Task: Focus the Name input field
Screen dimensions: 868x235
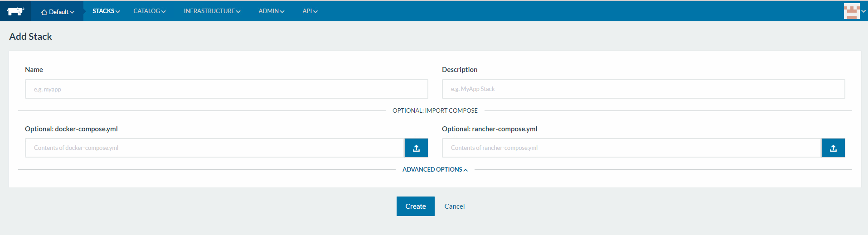Action: click(226, 89)
